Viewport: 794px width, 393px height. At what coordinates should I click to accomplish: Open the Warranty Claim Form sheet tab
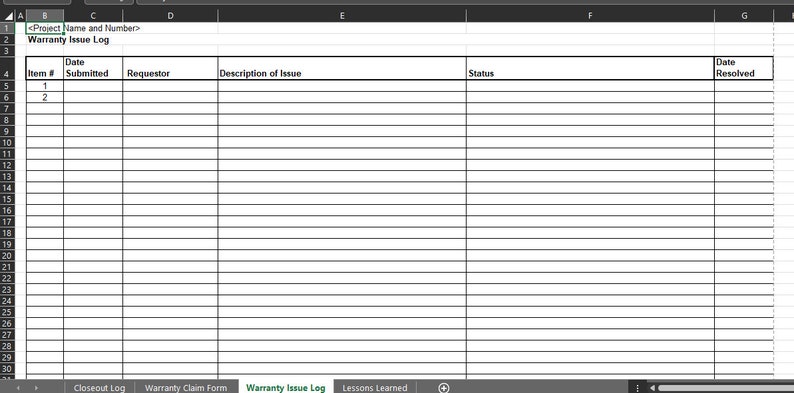click(186, 388)
